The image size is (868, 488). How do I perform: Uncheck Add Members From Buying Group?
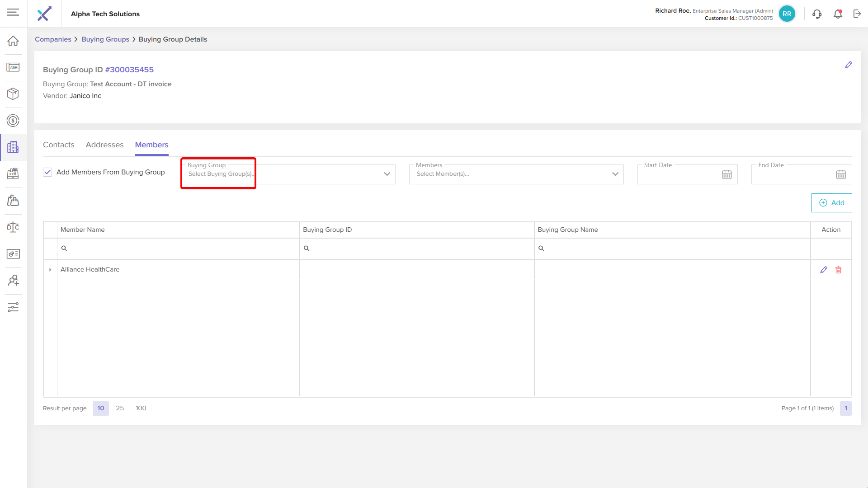47,172
